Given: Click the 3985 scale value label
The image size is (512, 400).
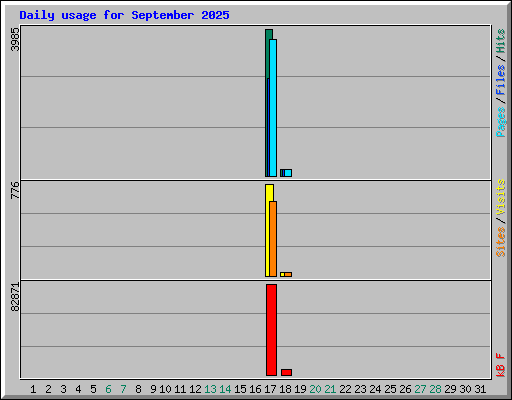Looking at the screenshot, I should click(15, 39).
